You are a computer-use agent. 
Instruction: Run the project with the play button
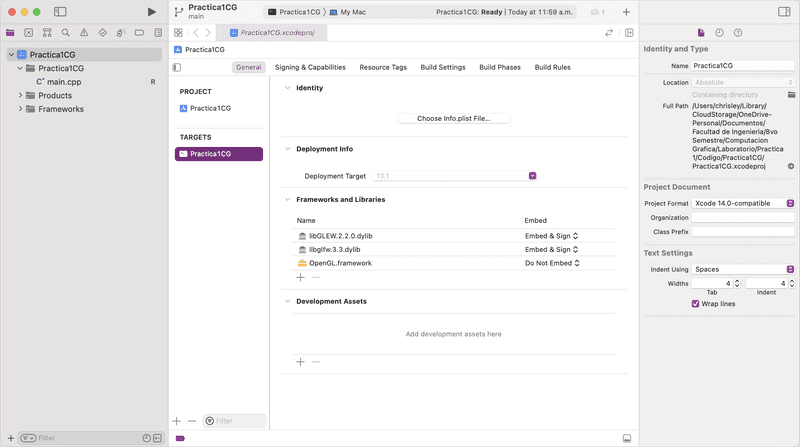(152, 12)
